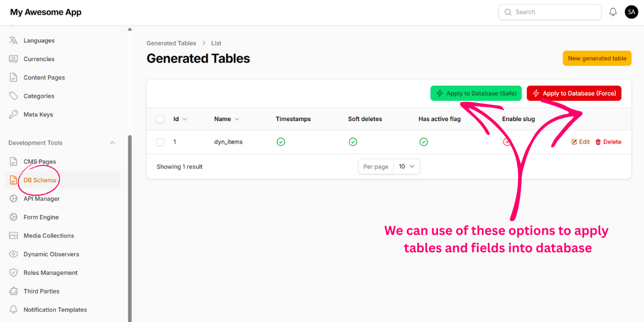644x322 pixels.
Task: Click the New generated table button
Action: click(597, 58)
